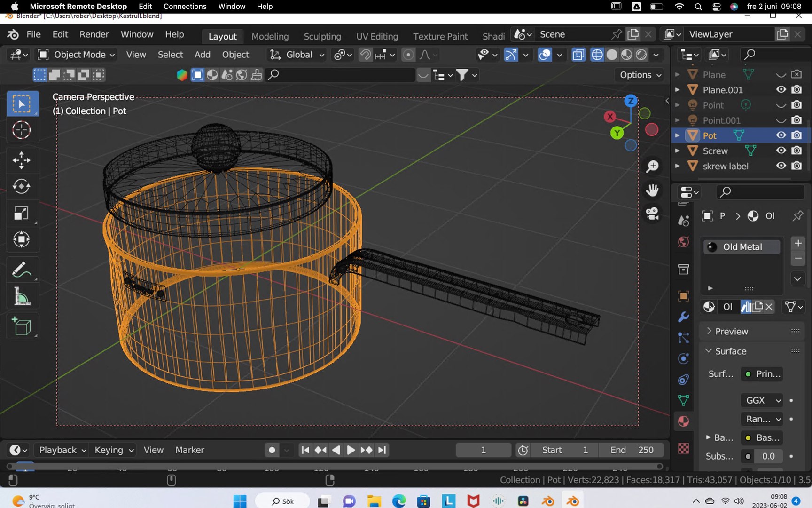
Task: Switch to solid viewport shading
Action: point(611,55)
